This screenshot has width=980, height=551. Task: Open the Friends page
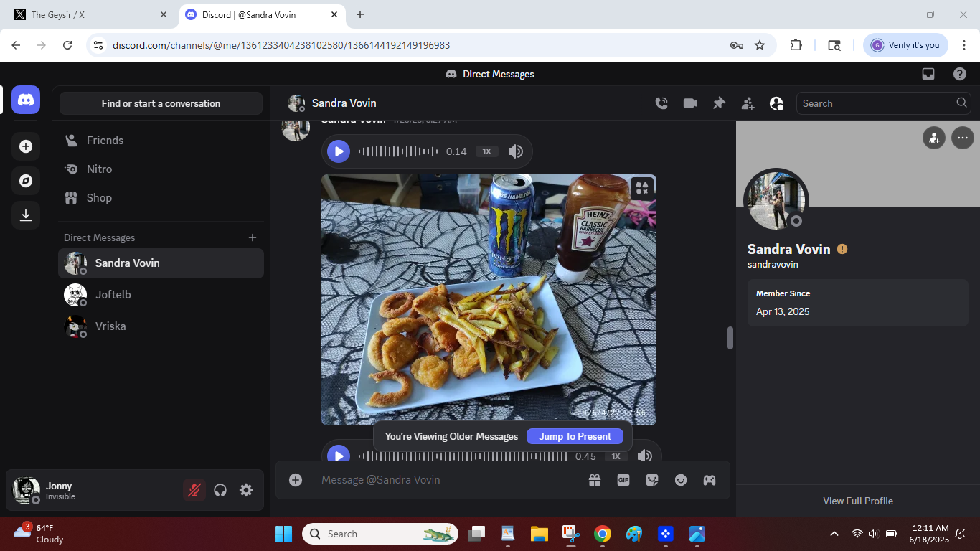click(x=161, y=141)
